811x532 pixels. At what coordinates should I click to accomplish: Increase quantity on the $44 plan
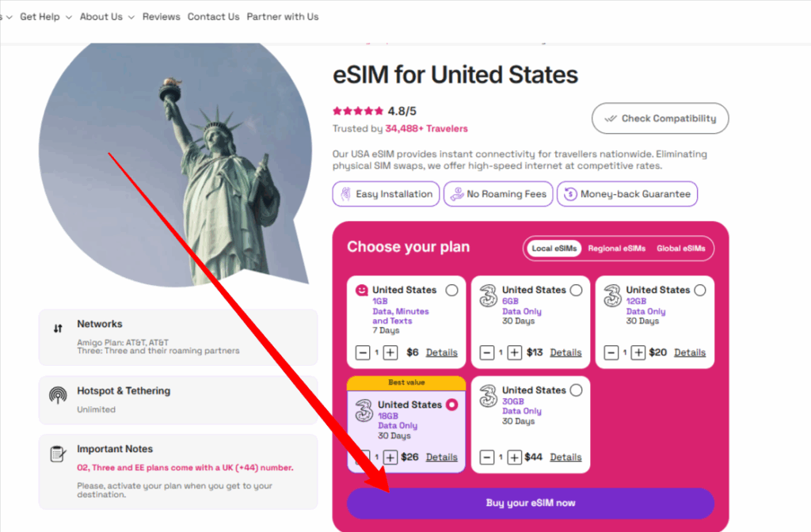(514, 457)
